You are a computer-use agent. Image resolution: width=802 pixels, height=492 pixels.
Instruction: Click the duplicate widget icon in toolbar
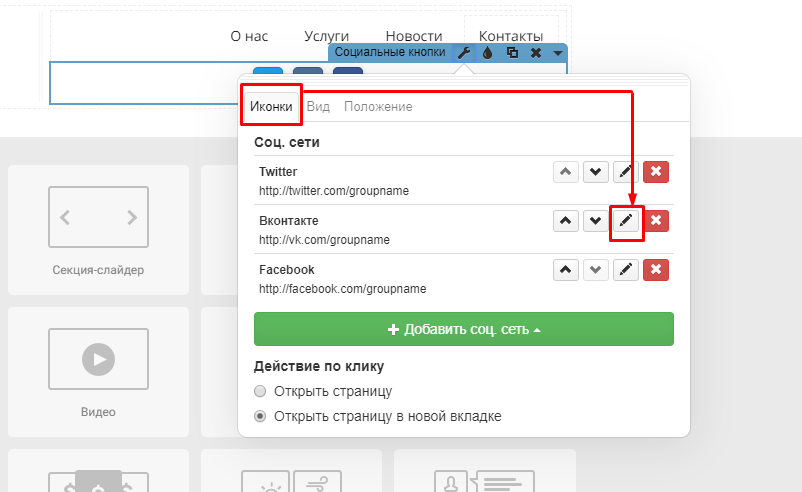click(512, 52)
